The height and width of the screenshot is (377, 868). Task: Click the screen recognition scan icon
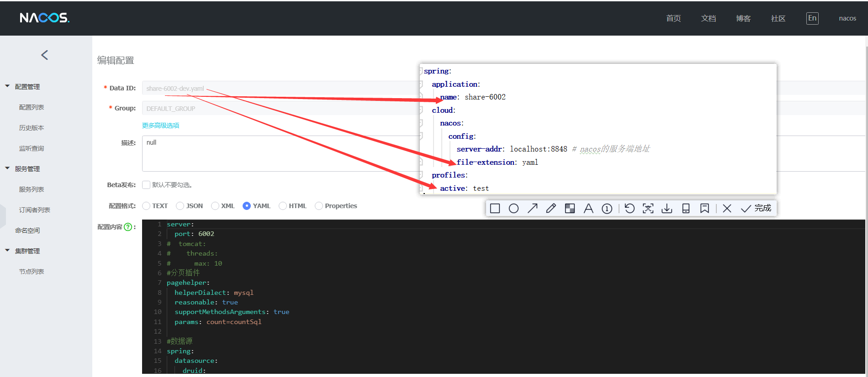point(648,209)
